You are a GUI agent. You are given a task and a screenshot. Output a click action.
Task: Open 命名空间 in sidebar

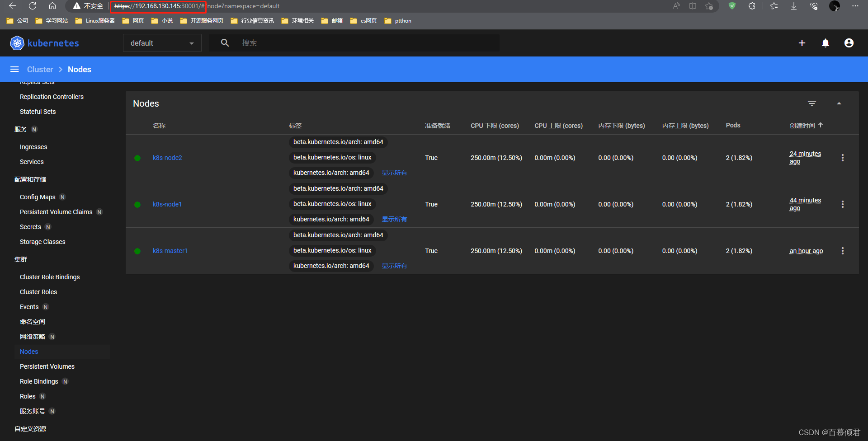click(x=33, y=322)
